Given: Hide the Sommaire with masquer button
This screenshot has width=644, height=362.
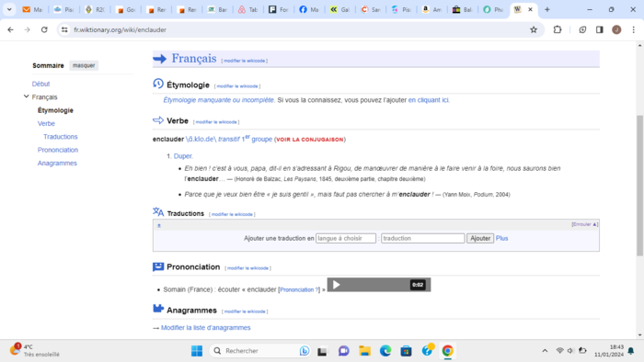Looking at the screenshot, I should click(x=84, y=65).
